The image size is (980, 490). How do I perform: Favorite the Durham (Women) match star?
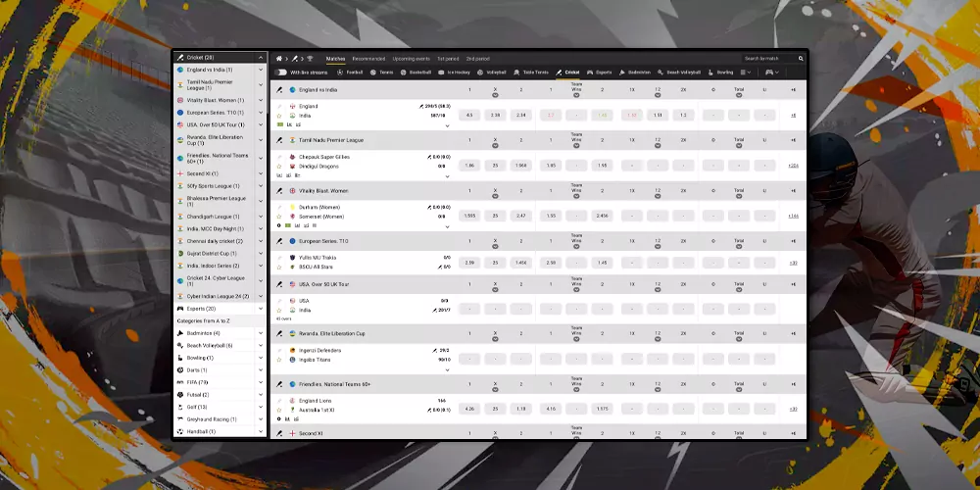point(279,217)
